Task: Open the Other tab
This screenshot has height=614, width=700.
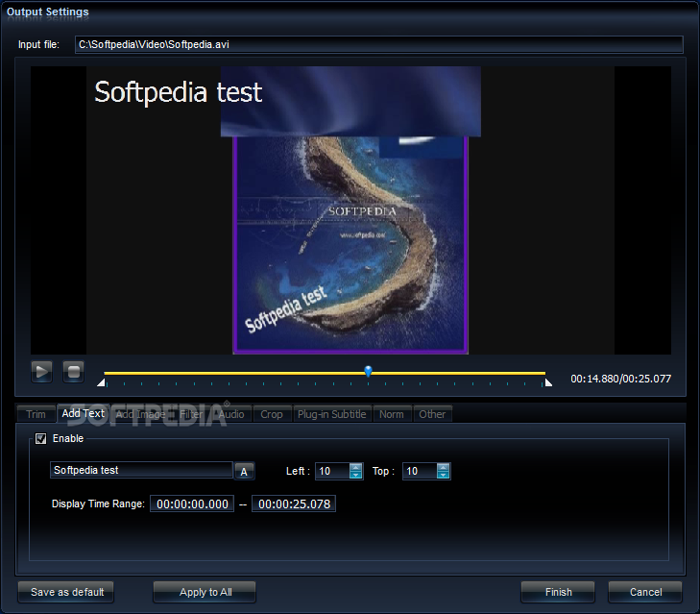Action: pyautogui.click(x=432, y=414)
